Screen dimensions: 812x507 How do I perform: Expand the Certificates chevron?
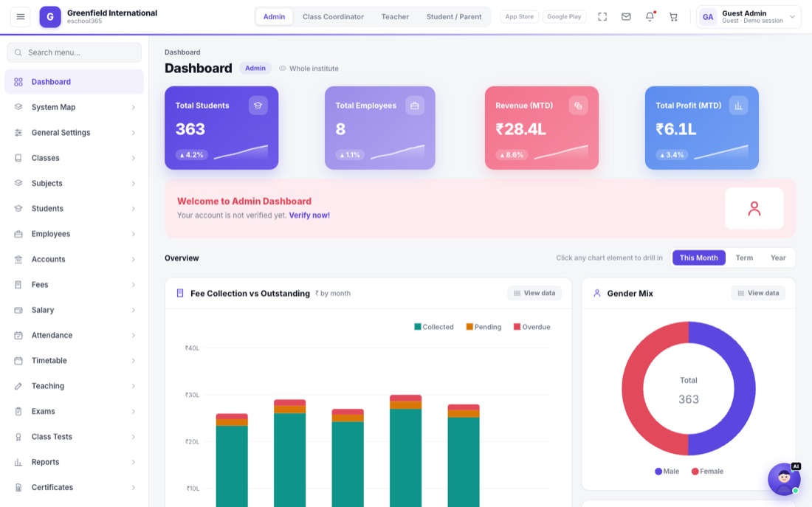[x=133, y=488]
